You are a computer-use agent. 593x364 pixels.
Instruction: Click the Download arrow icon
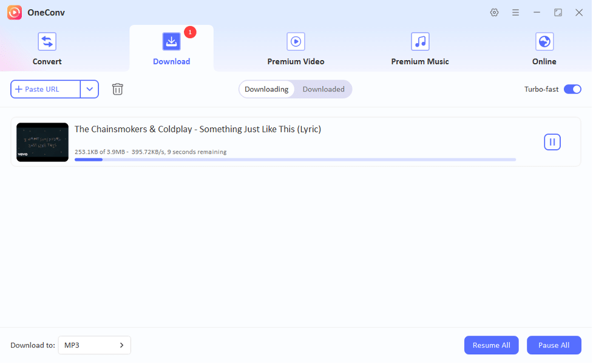(x=171, y=41)
